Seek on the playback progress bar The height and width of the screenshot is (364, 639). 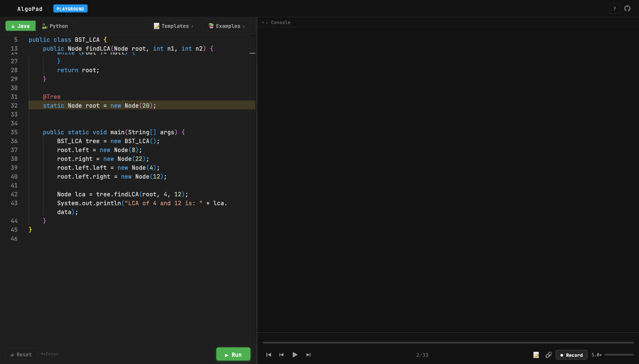pyautogui.click(x=448, y=342)
